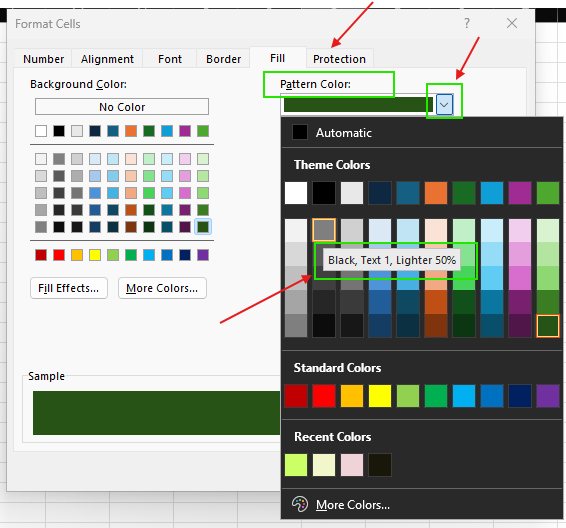Image resolution: width=566 pixels, height=528 pixels.
Task: Click the dark green Sample preview
Action: [x=156, y=413]
